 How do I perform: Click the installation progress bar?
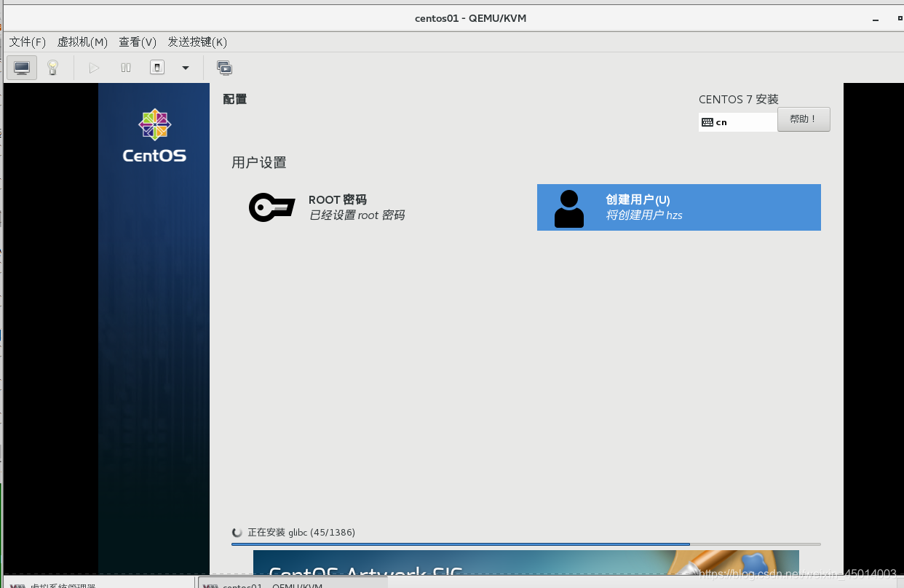click(526, 544)
